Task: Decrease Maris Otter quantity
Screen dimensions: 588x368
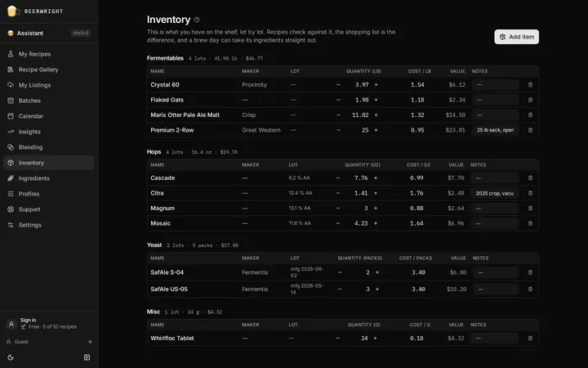Action: [338, 115]
